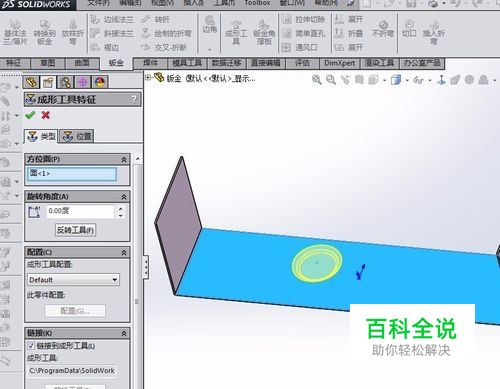Open the FeatureManager design tree tab icon
This screenshot has height=389, width=500.
click(31, 82)
